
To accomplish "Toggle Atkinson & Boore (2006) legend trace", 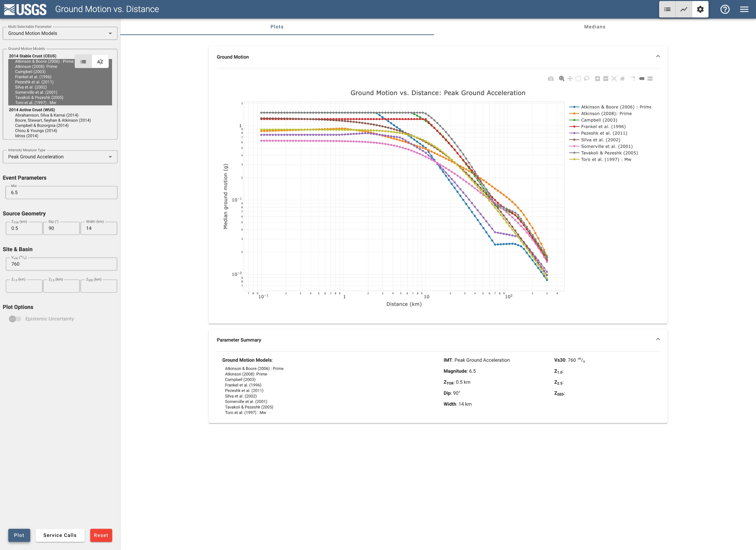I will pos(610,107).
